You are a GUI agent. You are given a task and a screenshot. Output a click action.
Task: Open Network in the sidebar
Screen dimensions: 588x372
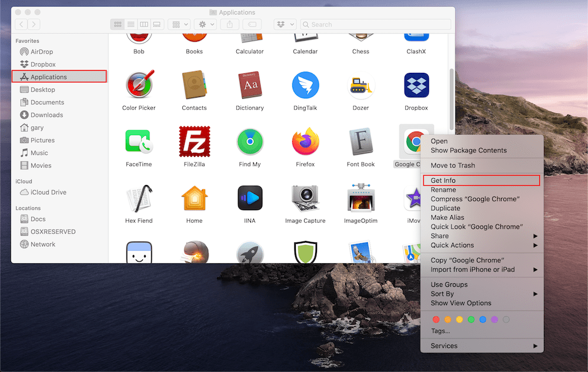coord(60,244)
